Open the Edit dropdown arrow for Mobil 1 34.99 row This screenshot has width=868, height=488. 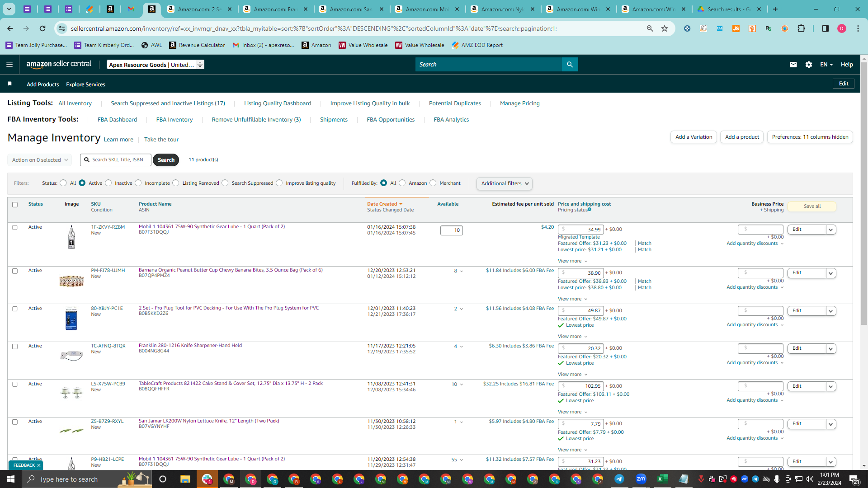tap(831, 230)
